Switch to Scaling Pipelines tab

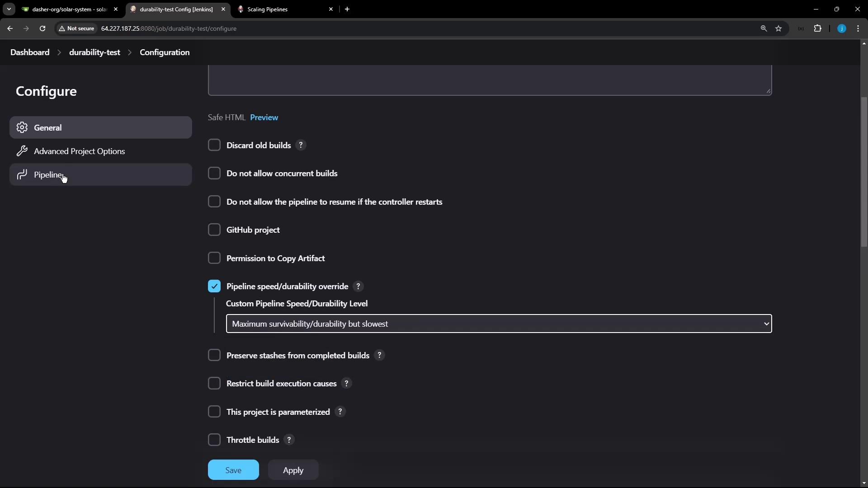coord(285,9)
